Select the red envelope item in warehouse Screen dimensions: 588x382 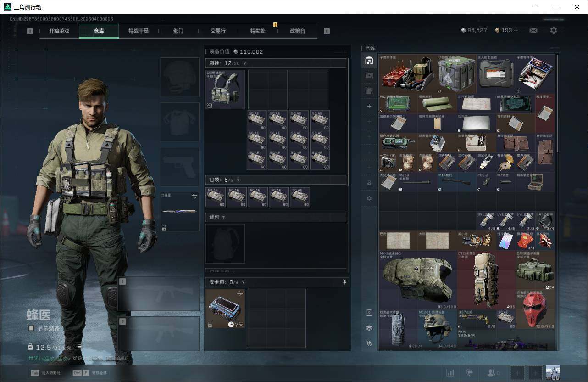coord(526,241)
